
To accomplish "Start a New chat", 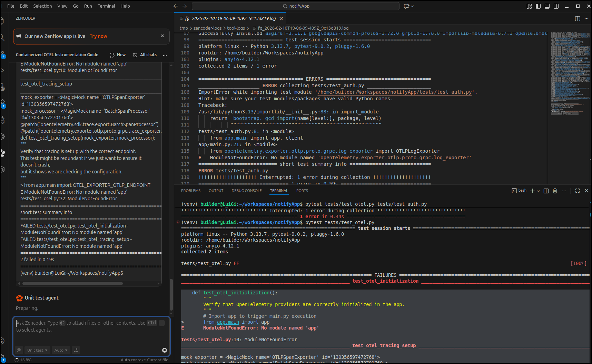I will pyautogui.click(x=118, y=55).
